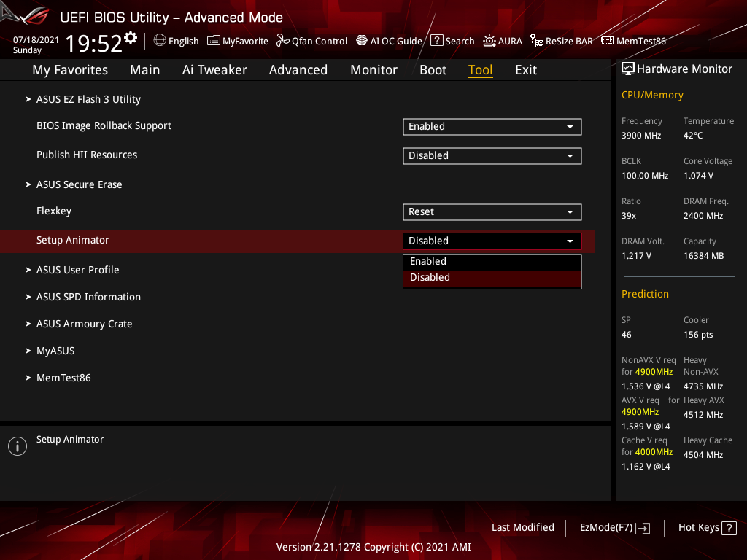Viewport: 747px width, 560px height.
Task: Open the Boot tab
Action: point(433,69)
